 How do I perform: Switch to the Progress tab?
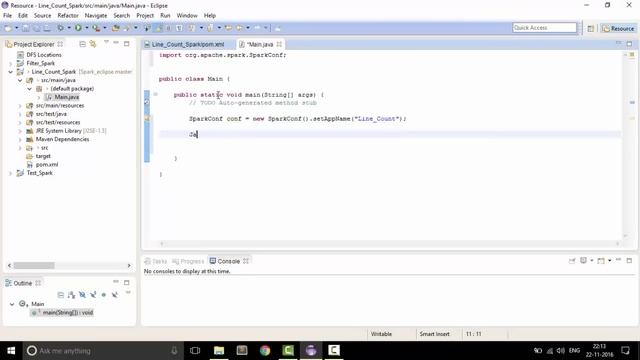tap(188, 261)
